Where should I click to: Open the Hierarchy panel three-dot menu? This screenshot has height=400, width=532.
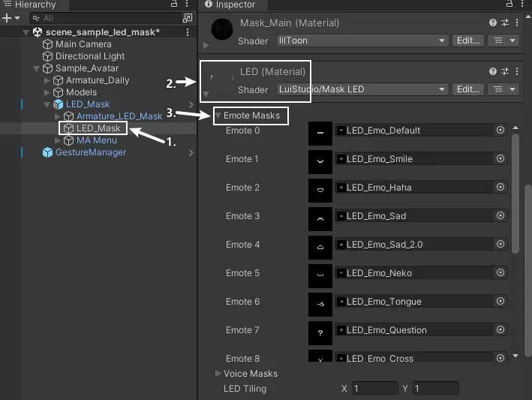click(187, 4)
